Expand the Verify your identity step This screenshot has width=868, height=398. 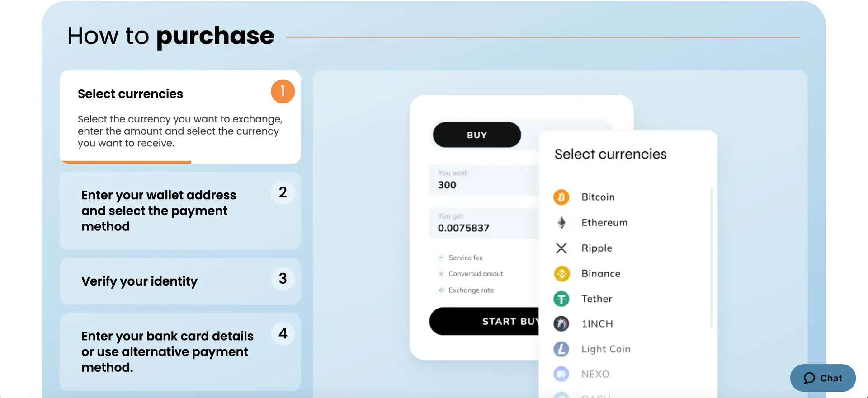180,281
